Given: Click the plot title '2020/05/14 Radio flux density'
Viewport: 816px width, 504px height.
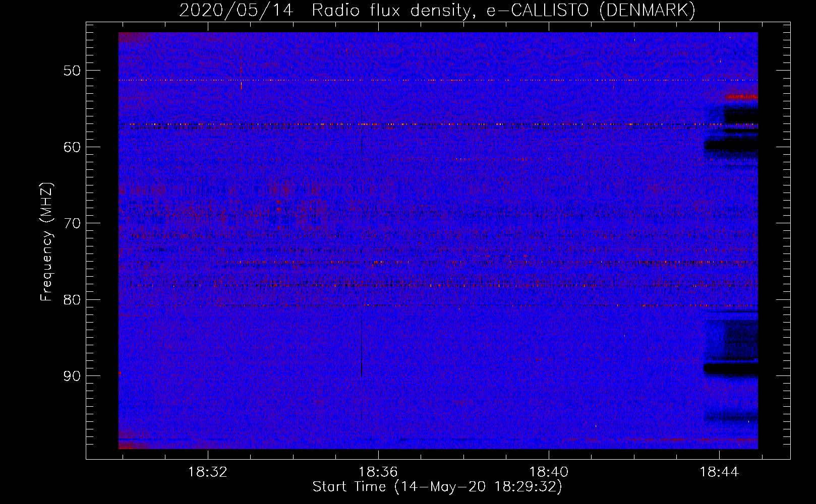Looking at the screenshot, I should pos(437,10).
